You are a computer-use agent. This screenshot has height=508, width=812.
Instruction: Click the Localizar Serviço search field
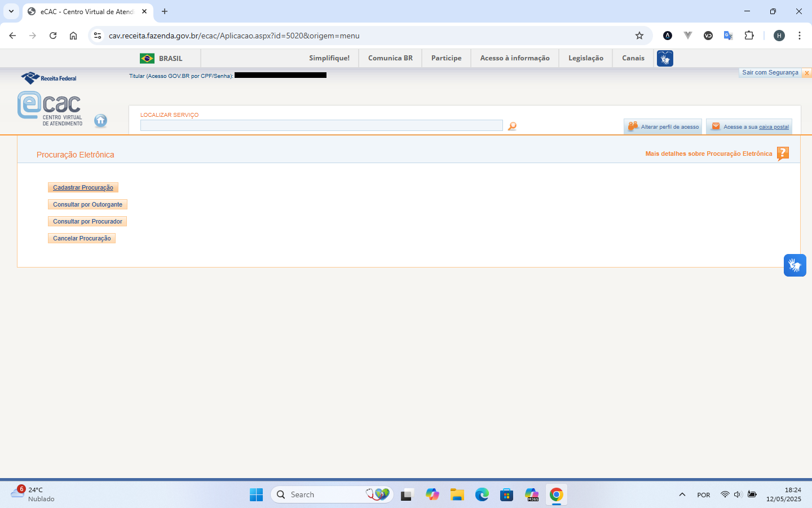click(x=321, y=125)
